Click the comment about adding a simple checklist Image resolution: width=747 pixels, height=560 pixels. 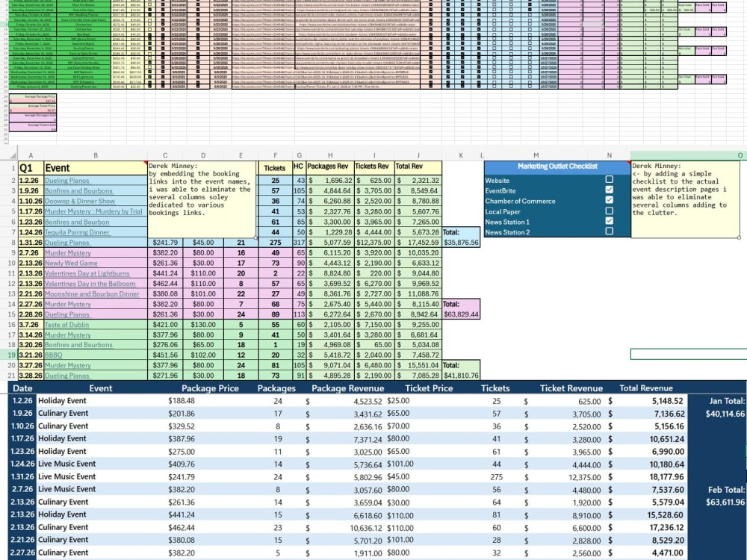[685, 199]
